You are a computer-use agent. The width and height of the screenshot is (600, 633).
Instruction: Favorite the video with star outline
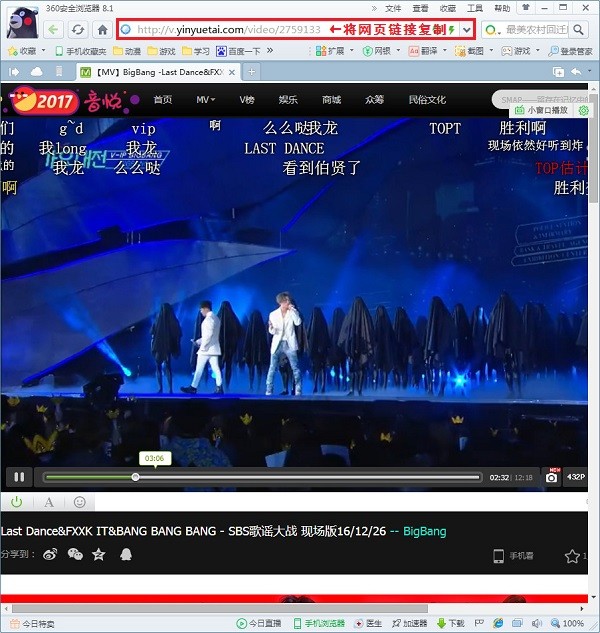(x=572, y=556)
